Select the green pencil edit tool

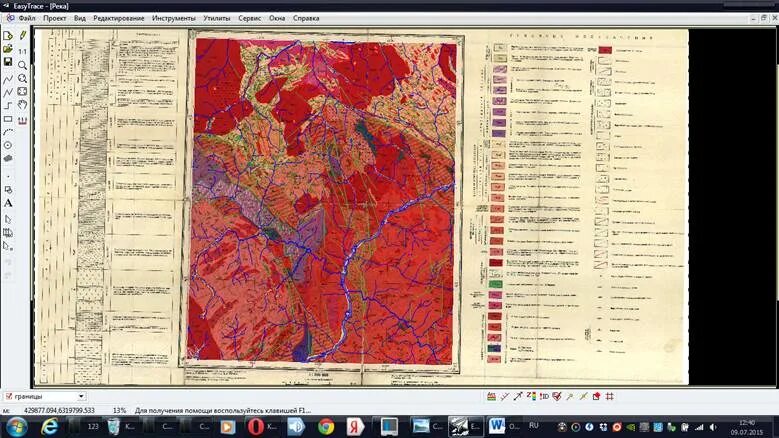point(22,36)
